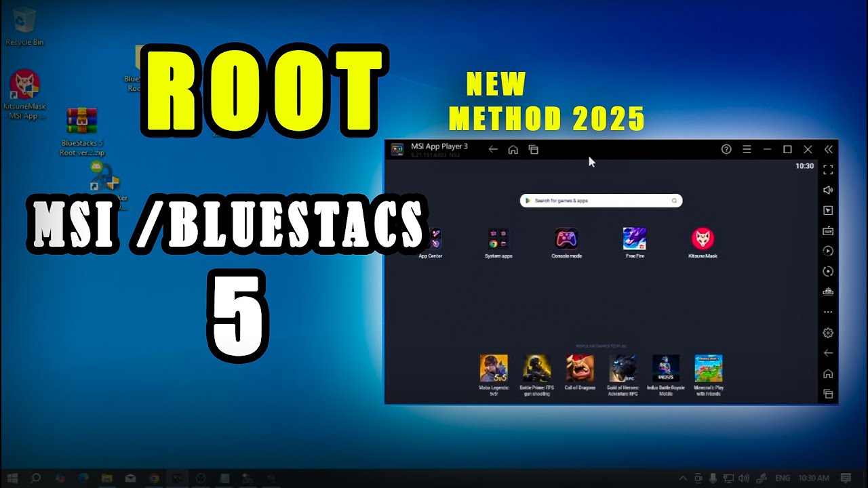
Task: Click the taskbar search magnifier
Action: coord(36,478)
